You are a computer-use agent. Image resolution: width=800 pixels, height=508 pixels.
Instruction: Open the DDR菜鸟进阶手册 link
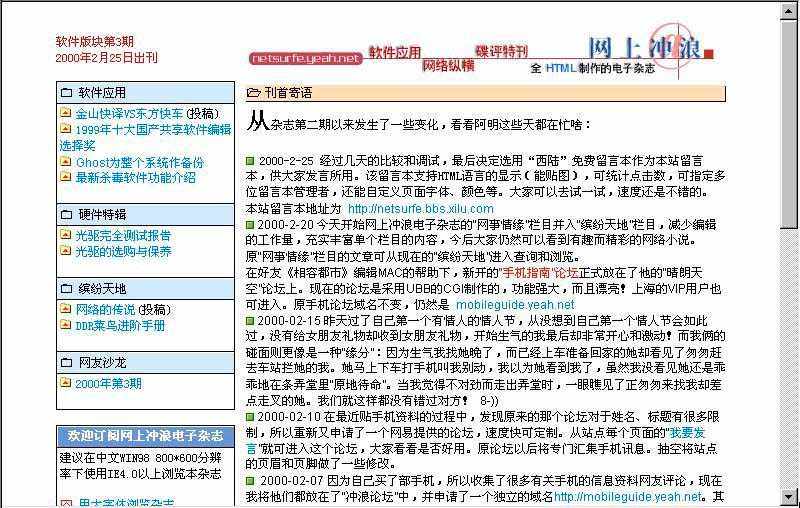click(120, 325)
